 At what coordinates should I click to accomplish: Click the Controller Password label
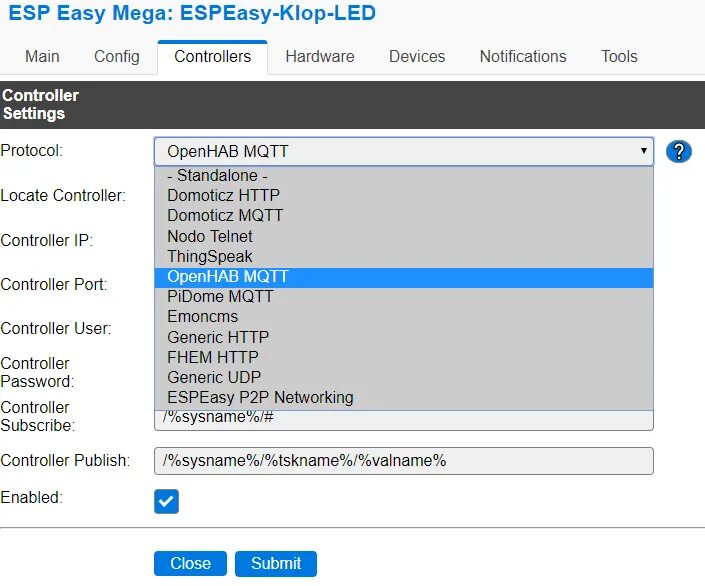click(37, 372)
